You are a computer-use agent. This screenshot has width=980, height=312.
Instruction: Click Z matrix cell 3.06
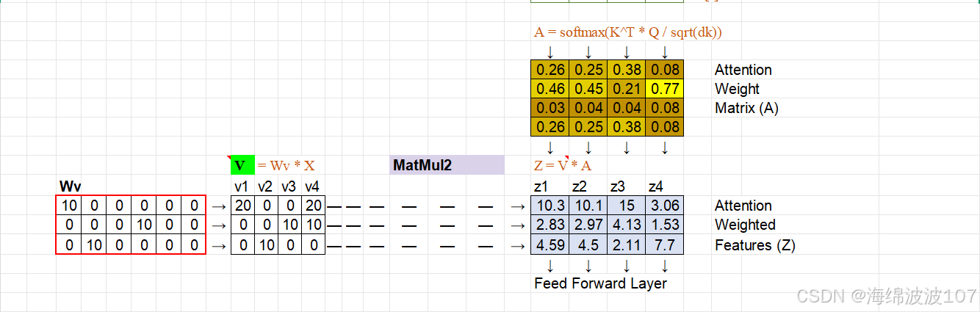tap(664, 206)
